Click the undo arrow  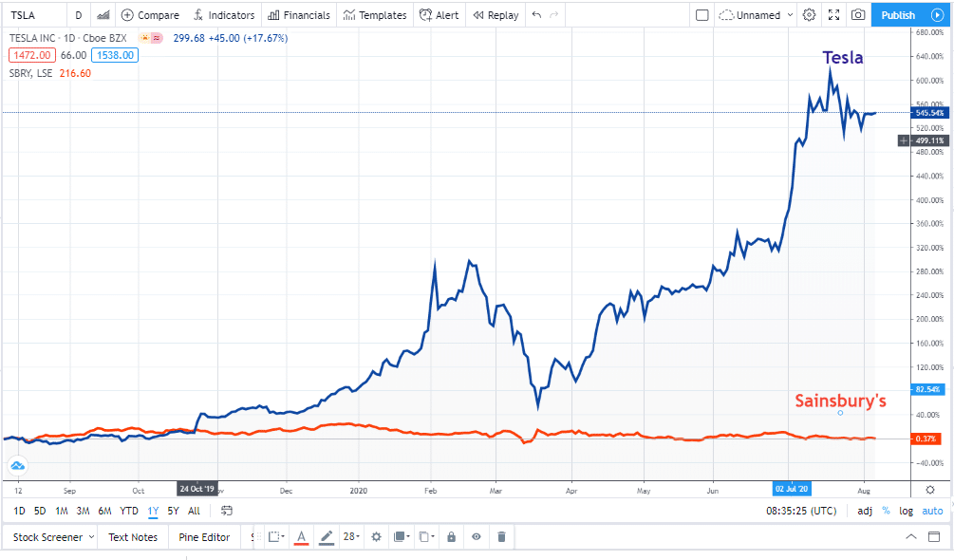click(536, 15)
